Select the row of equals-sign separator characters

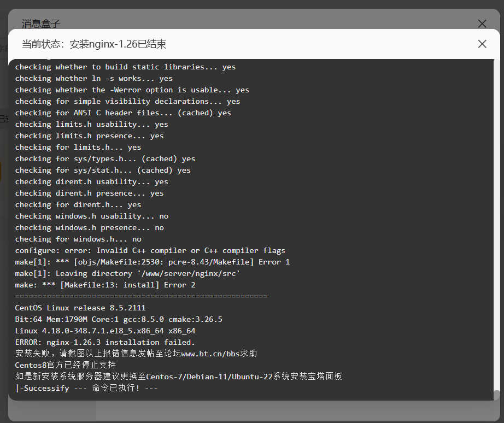pyautogui.click(x=141, y=296)
